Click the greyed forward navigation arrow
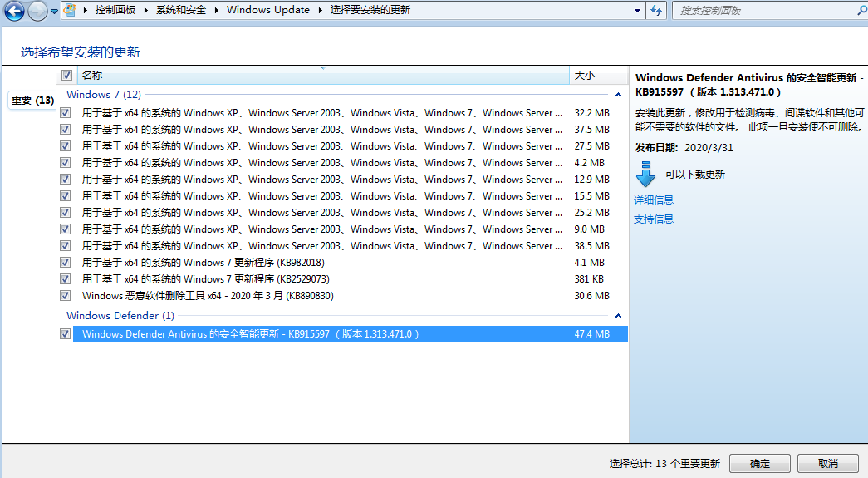Image resolution: width=868 pixels, height=478 pixels. (x=37, y=11)
